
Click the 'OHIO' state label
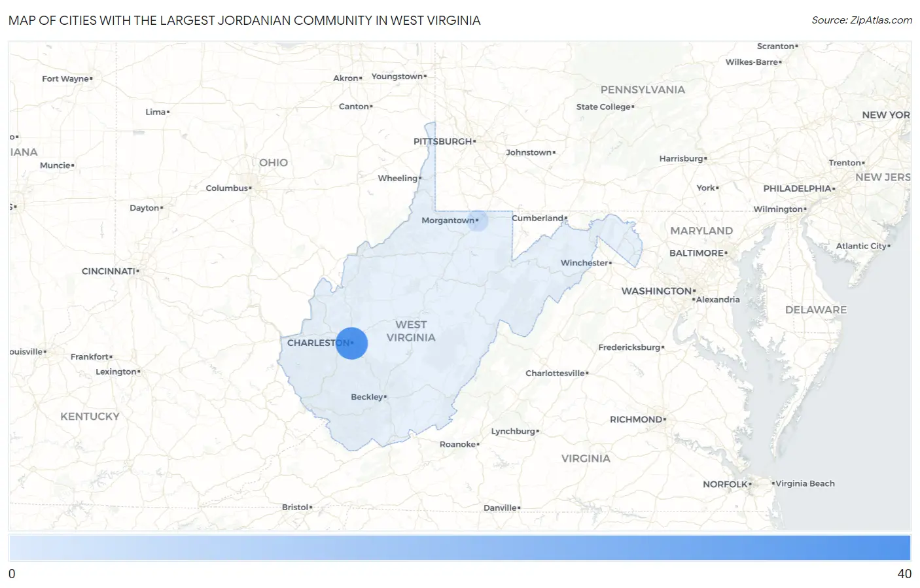click(x=274, y=163)
